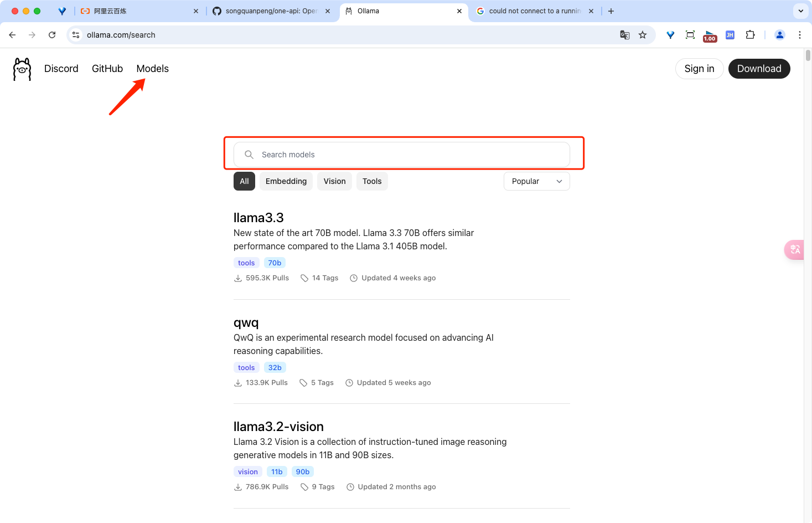The width and height of the screenshot is (812, 523).
Task: Open the tab search dropdown arrow
Action: coord(801,11)
